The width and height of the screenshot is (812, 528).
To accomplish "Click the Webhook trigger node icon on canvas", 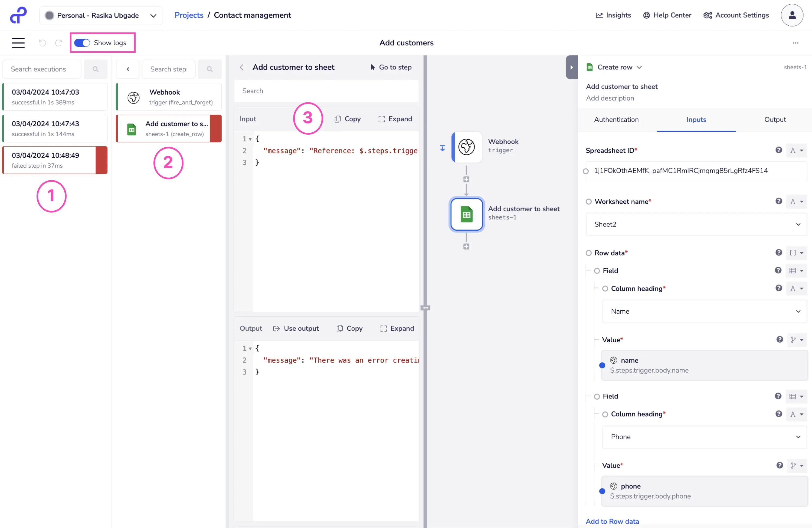I will pos(466,147).
